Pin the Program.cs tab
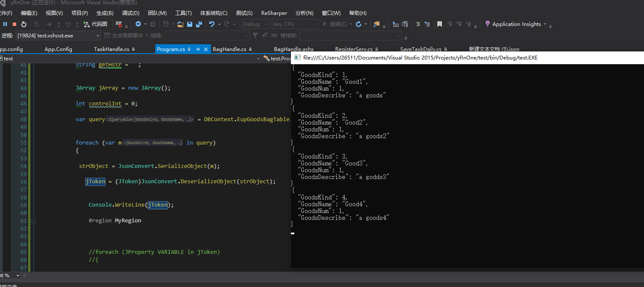The image size is (644, 287). tap(198, 49)
